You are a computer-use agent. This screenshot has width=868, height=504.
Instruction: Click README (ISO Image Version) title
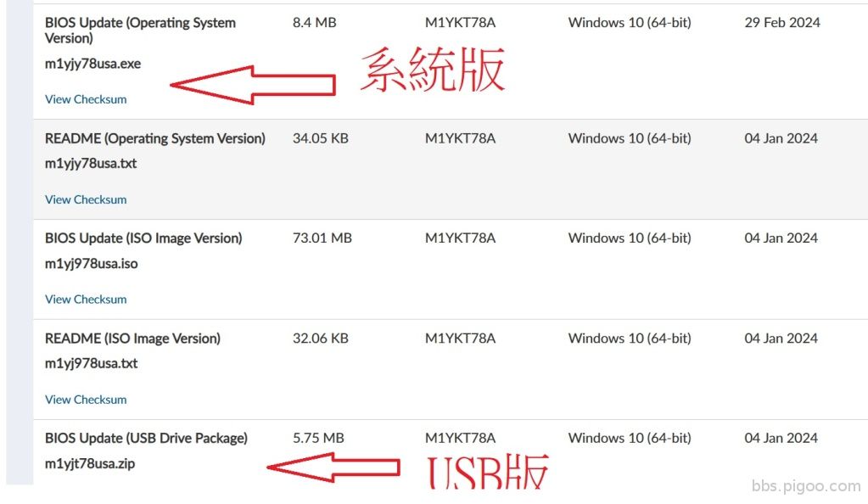(132, 339)
